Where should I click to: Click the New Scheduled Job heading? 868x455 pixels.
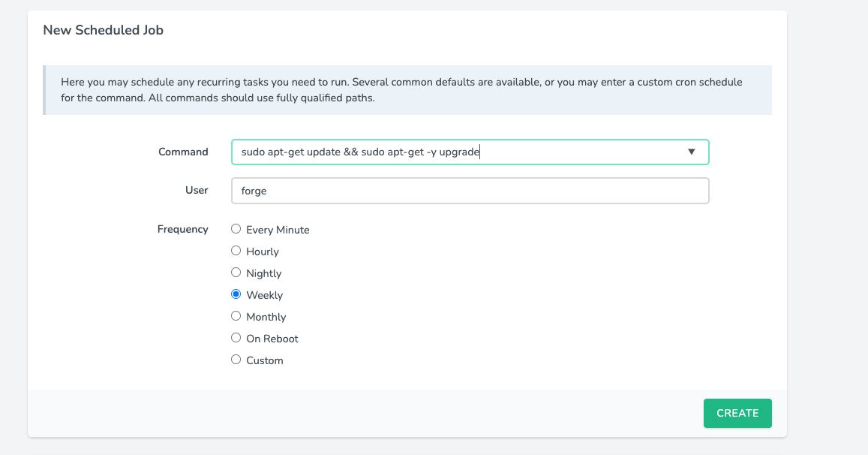[103, 30]
